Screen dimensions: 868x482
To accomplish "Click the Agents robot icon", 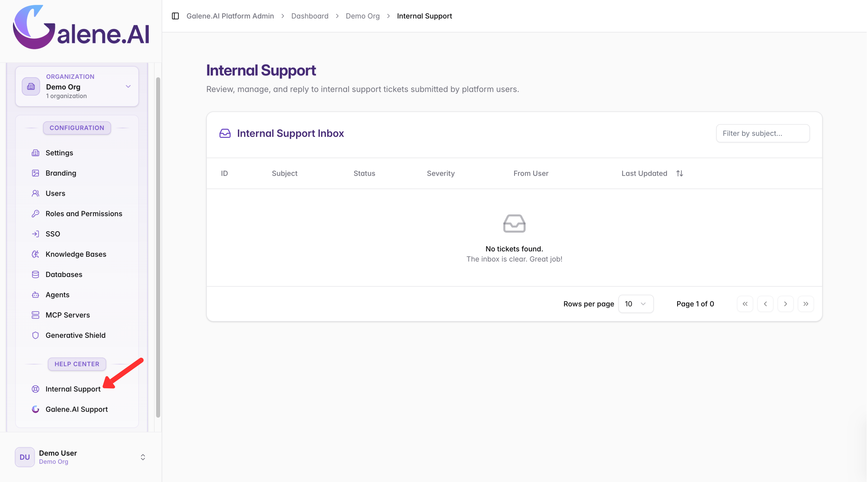I will click(x=35, y=295).
